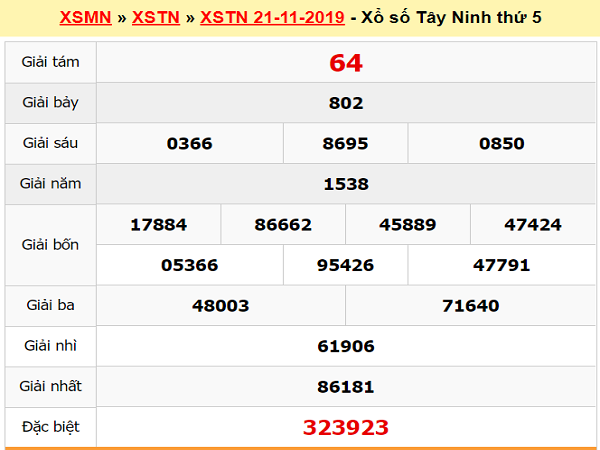The image size is (600, 450).
Task: Click the Đặc biệt row label
Action: pos(51,427)
